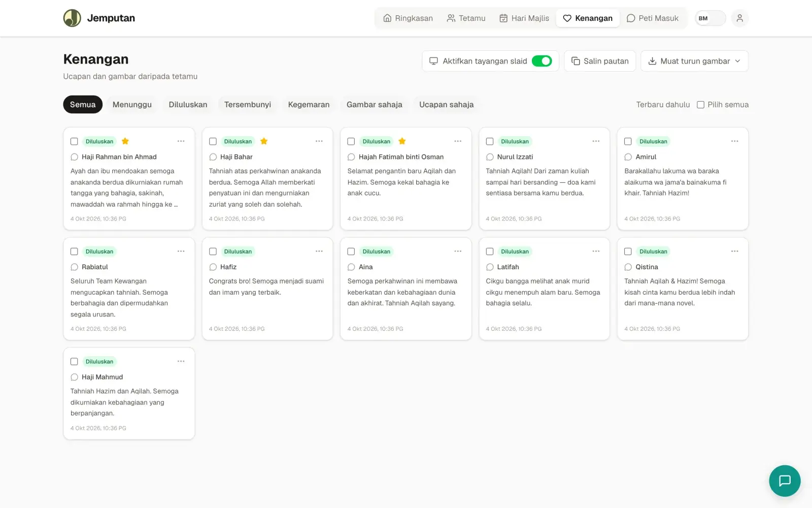
Task: Toggle favorite star on Haji Bahar card
Action: tap(264, 141)
